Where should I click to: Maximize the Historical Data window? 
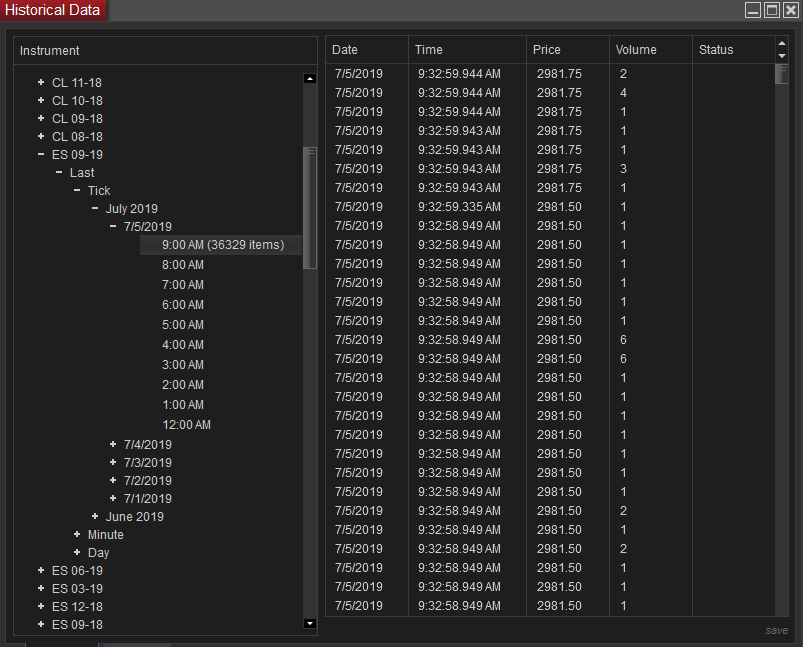coord(772,10)
